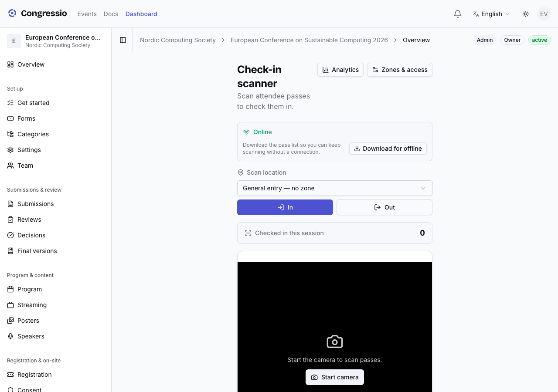Screen dimensions: 558x392
Task: Toggle light/dark theme sun icon
Action: click(526, 14)
